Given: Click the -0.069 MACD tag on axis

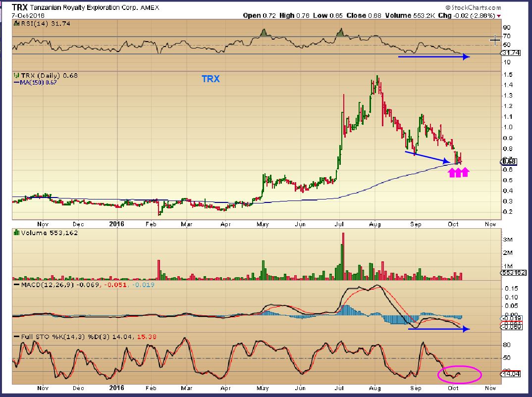Looking at the screenshot, I should tap(512, 327).
